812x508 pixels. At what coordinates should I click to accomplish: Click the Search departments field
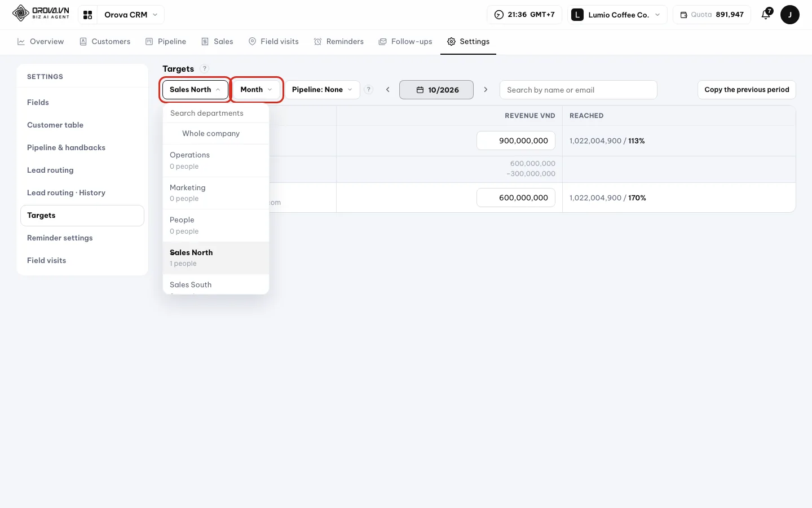pyautogui.click(x=216, y=113)
